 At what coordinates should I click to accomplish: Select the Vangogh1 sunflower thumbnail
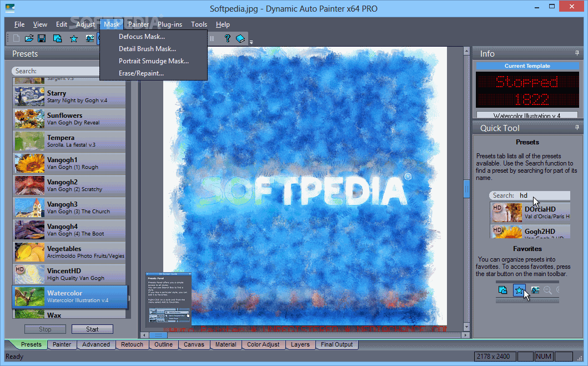[29, 163]
